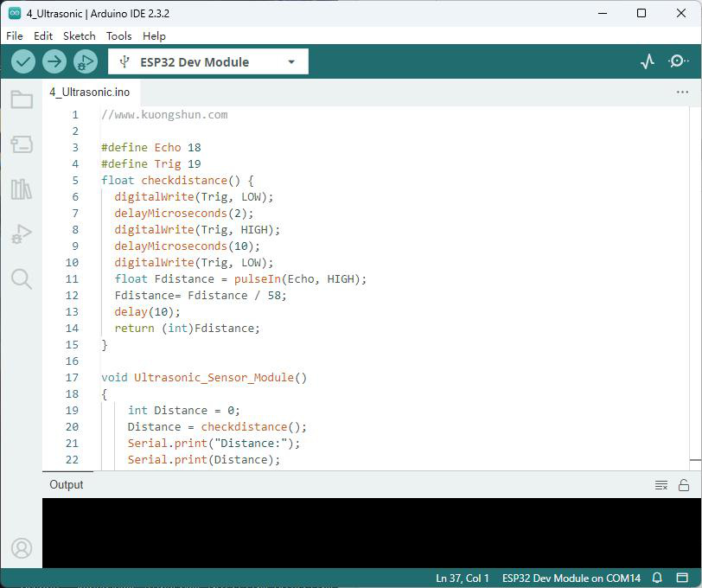Click the editor vertical scrollbar

(x=695, y=289)
